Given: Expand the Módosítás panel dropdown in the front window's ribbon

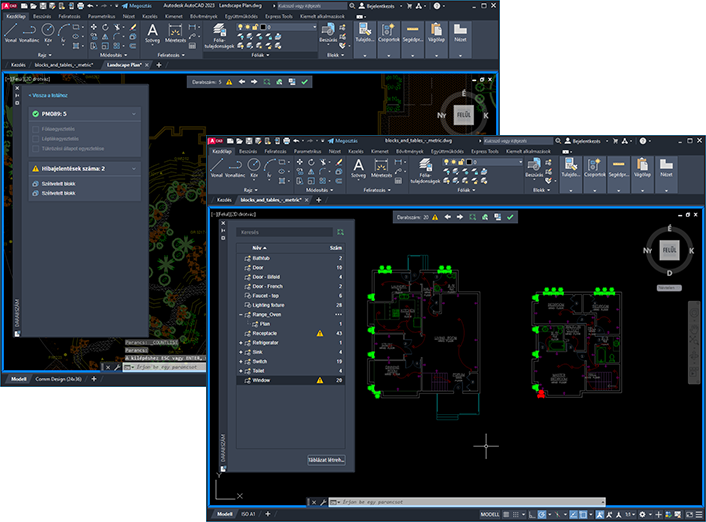Looking at the screenshot, I should tap(320, 190).
